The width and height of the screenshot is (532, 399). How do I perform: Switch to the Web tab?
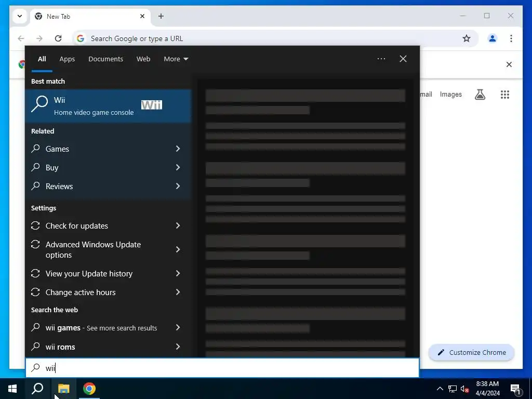[x=143, y=59]
